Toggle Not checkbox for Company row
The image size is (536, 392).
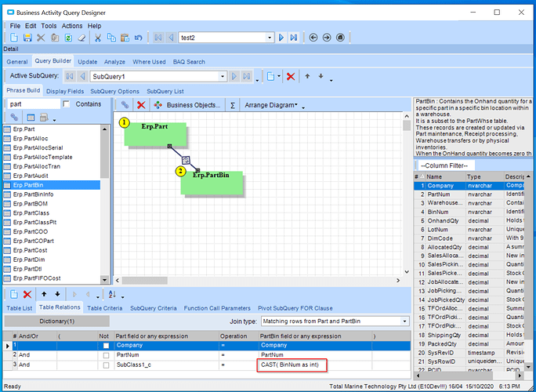click(x=106, y=346)
